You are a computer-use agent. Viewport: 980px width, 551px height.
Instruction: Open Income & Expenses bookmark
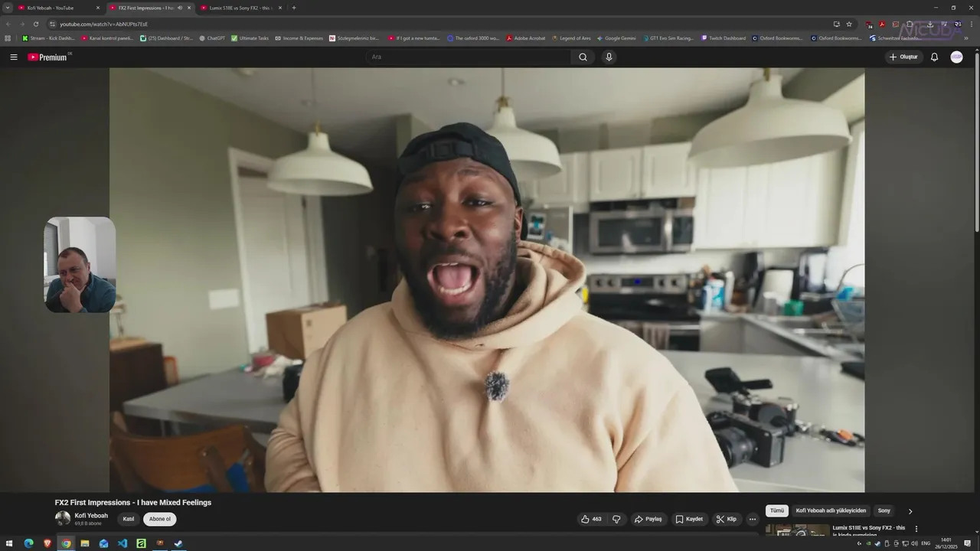(x=299, y=37)
